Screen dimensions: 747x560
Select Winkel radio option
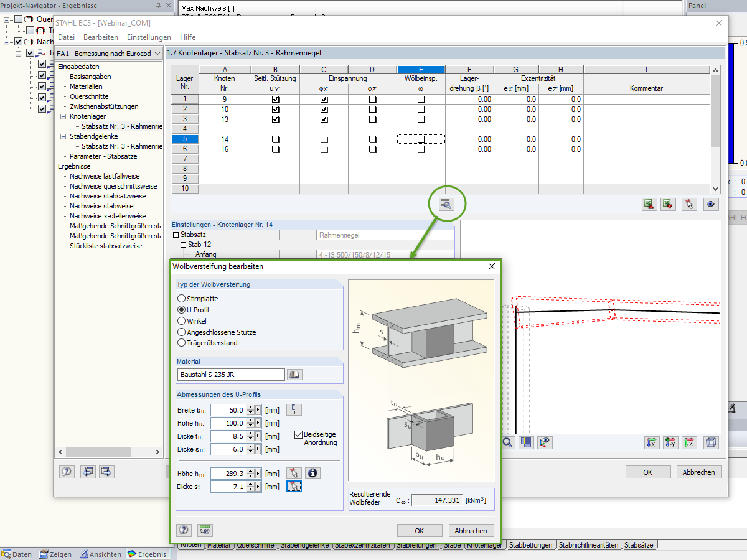tap(182, 321)
